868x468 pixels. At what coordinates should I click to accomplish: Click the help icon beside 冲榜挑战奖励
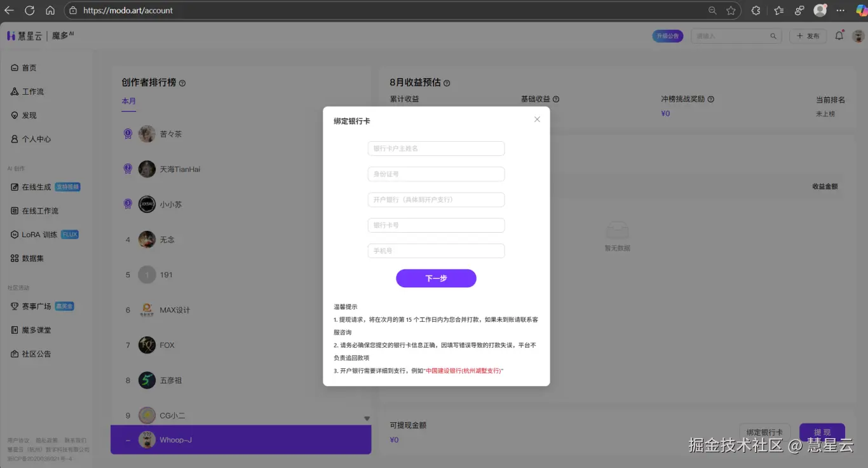[711, 99]
